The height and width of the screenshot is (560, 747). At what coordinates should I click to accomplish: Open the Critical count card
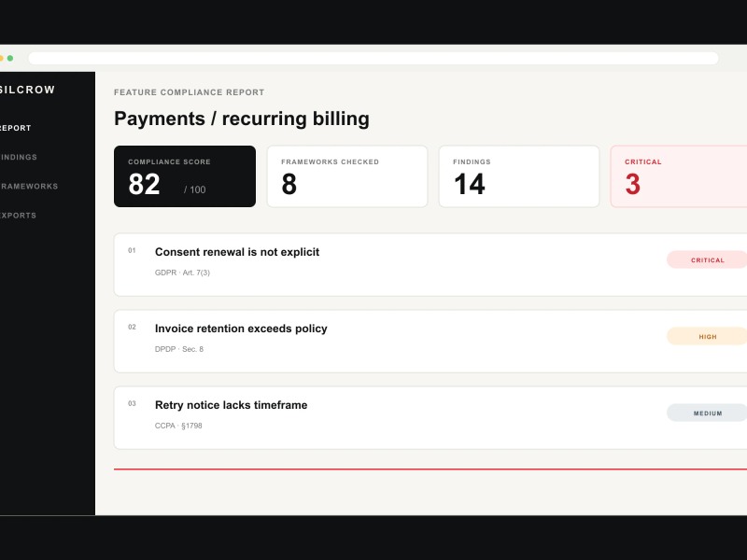tap(679, 176)
